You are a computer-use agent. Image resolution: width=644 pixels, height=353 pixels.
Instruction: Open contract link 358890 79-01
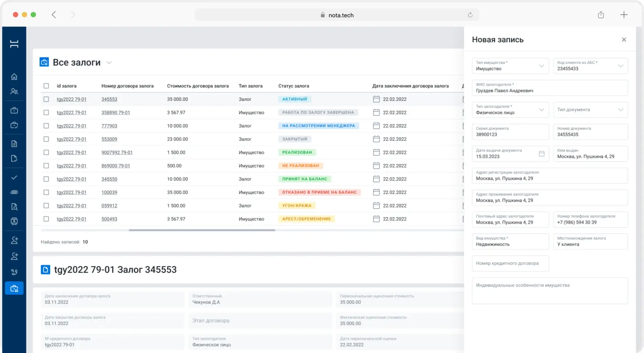[116, 113]
